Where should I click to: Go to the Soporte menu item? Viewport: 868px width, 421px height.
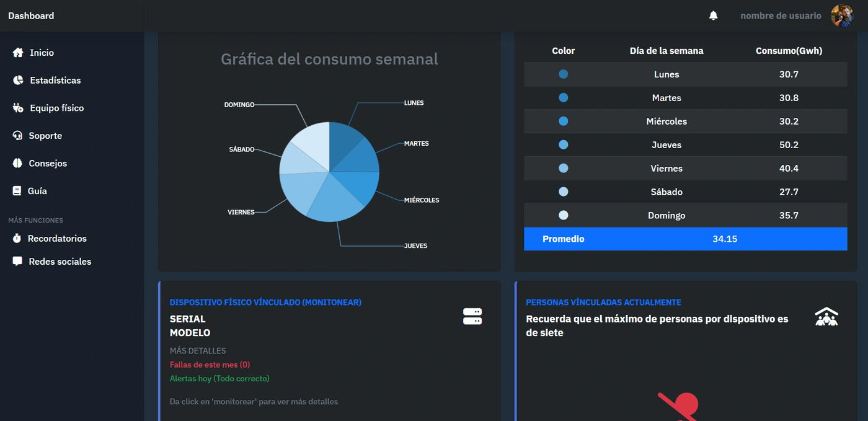[45, 135]
